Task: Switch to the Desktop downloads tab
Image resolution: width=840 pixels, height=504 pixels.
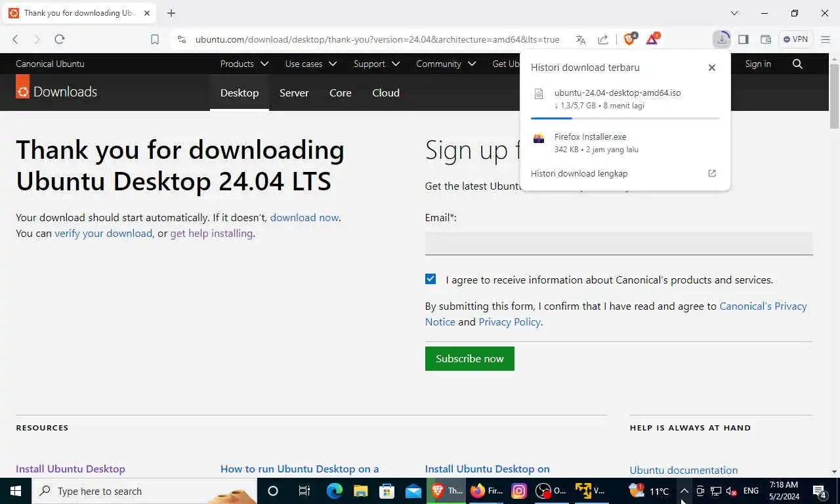Action: 240,93
